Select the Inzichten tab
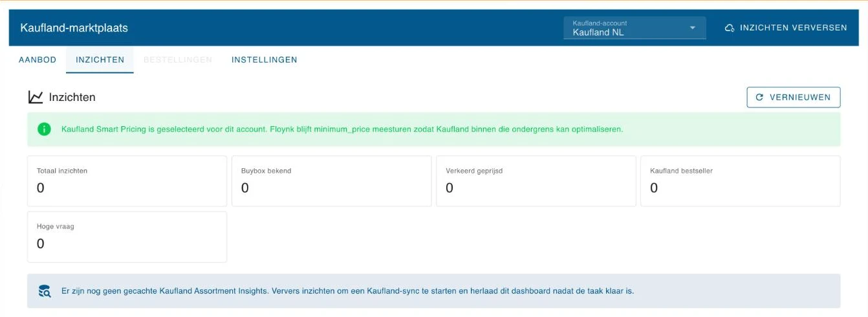Screen dimensions: 868x317 100,60
